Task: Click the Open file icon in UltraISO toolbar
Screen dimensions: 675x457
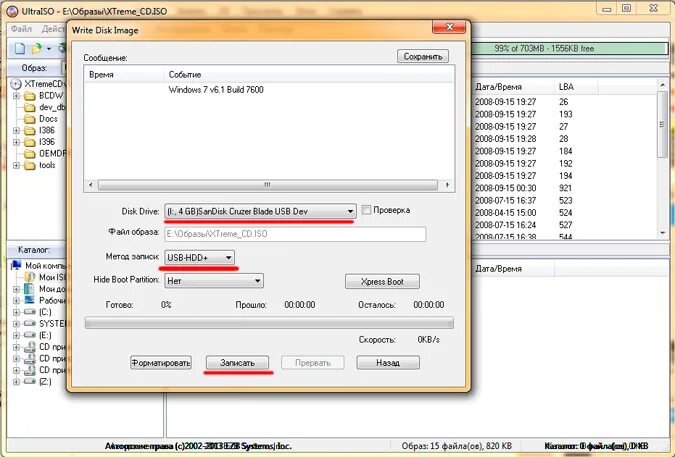Action: tap(37, 48)
